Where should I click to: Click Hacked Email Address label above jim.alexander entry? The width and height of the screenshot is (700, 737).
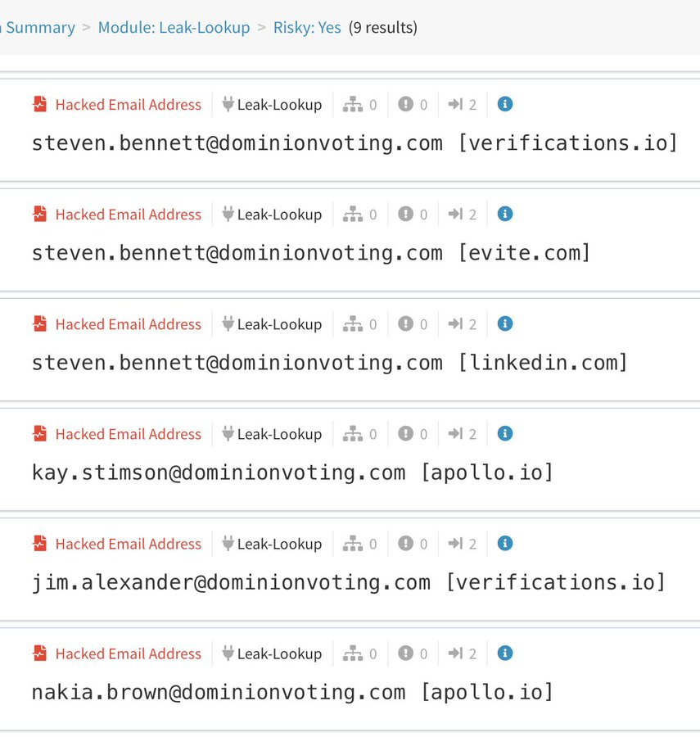pyautogui.click(x=129, y=544)
